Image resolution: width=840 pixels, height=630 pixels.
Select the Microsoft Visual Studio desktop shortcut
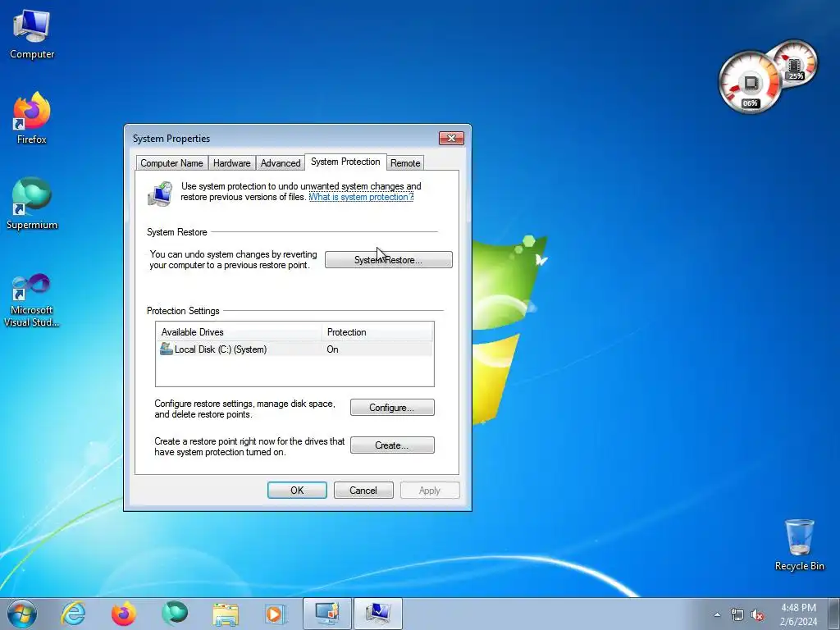(x=32, y=300)
